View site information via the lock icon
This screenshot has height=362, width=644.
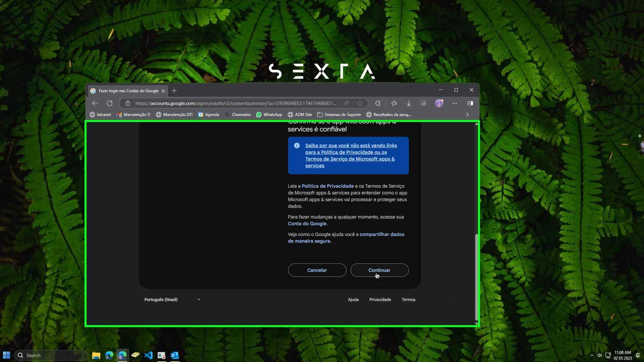(x=128, y=103)
